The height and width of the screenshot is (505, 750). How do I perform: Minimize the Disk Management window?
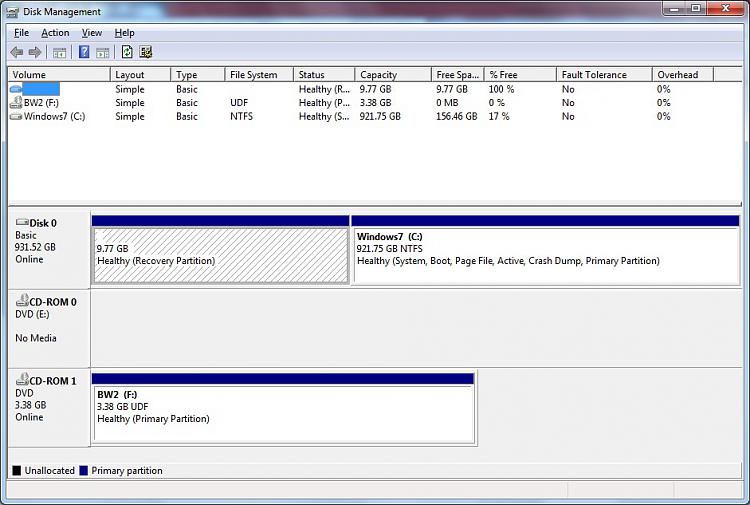(675, 8)
